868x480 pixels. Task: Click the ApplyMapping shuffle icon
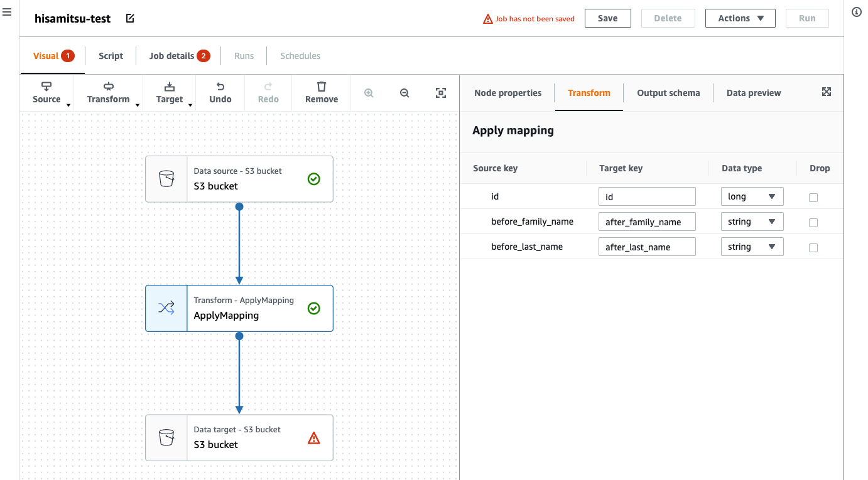[166, 308]
